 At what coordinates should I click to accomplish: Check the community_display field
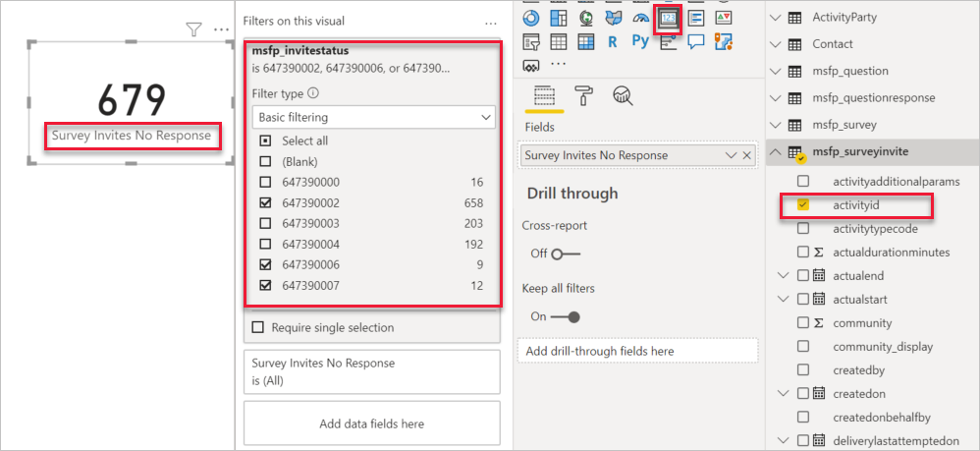tap(803, 347)
